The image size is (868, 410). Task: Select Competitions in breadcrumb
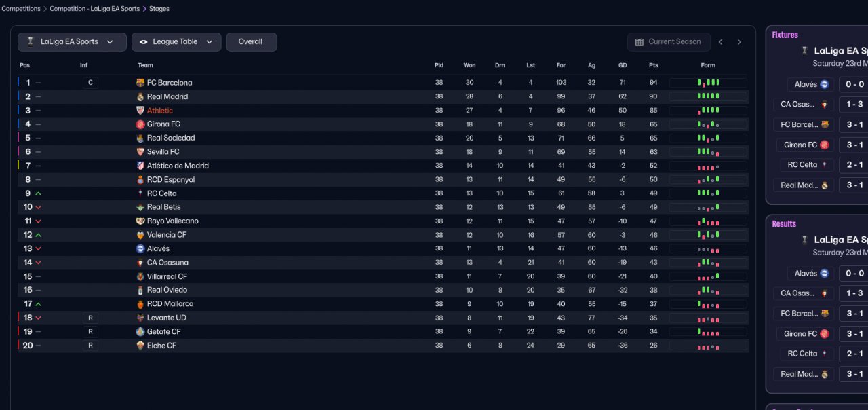pyautogui.click(x=21, y=9)
